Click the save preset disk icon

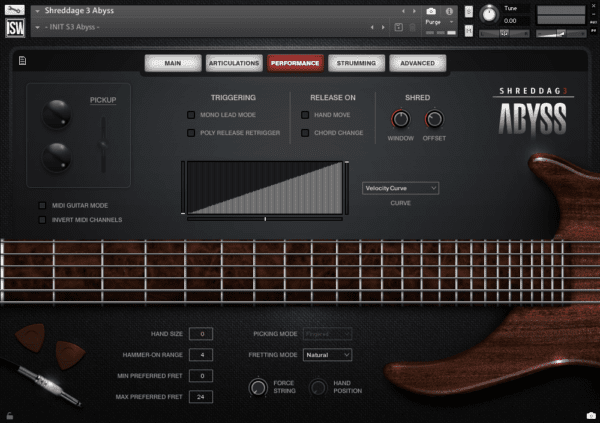coord(398,27)
